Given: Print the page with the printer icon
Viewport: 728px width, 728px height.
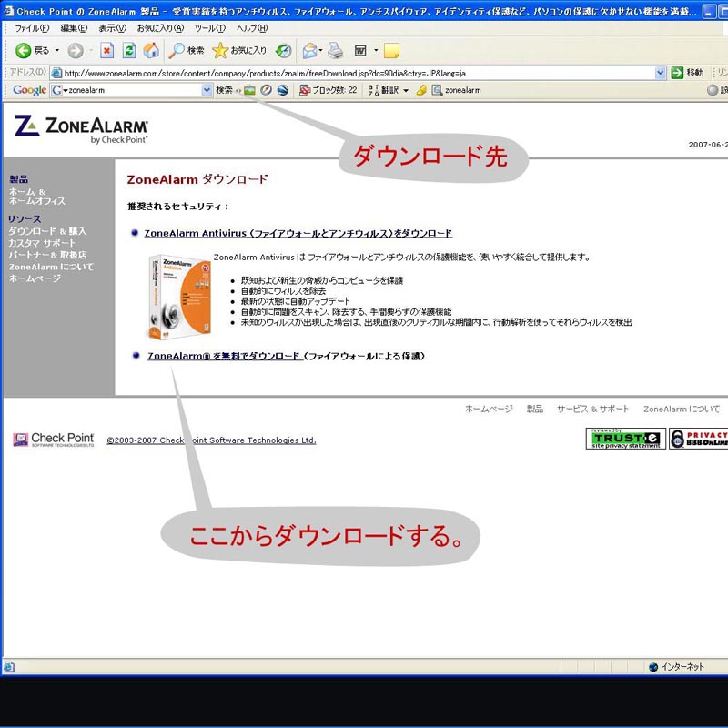Looking at the screenshot, I should [x=336, y=51].
